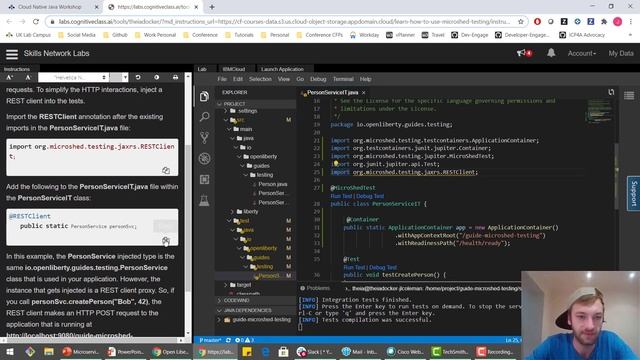The image size is (640, 360).
Task: Expand the liberty folder
Action: click(x=232, y=211)
